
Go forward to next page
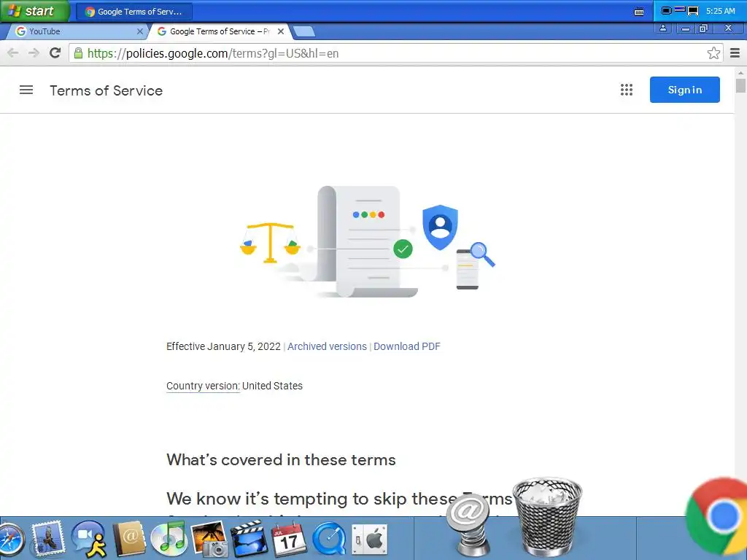click(34, 52)
